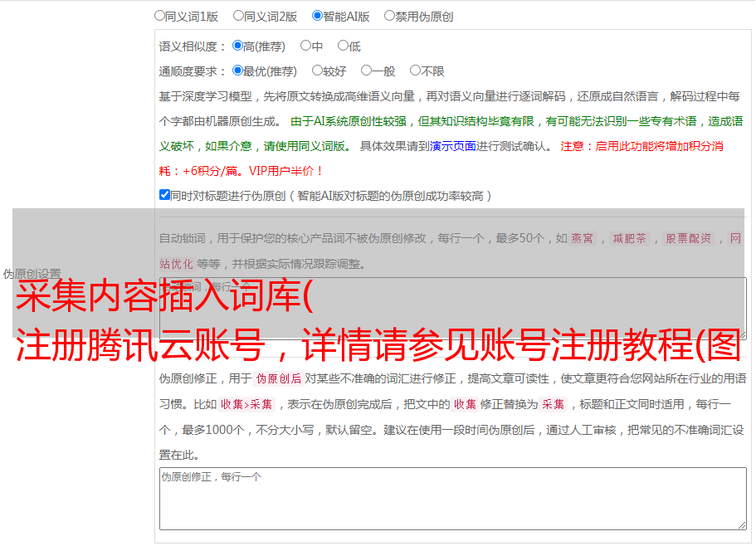The image size is (756, 546).
Task: Set 通顺度要求 to 一般
Action: click(x=366, y=71)
